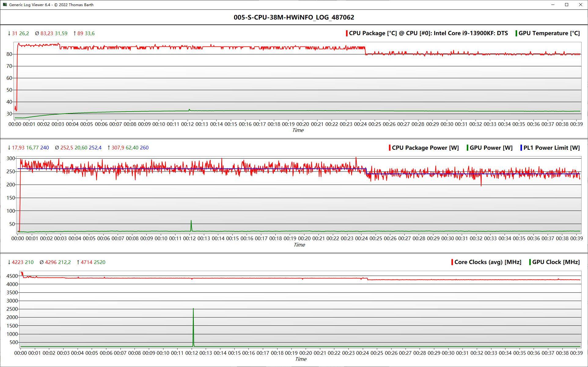The width and height of the screenshot is (588, 367).
Task: Click the Time axis label under the power chart
Action: pyautogui.click(x=299, y=244)
